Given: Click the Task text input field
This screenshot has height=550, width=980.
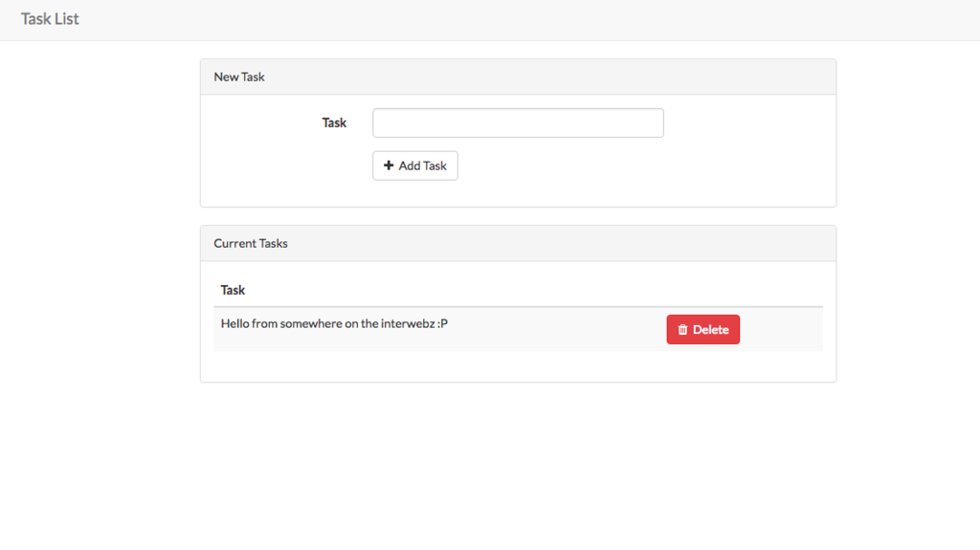Looking at the screenshot, I should click(518, 122).
